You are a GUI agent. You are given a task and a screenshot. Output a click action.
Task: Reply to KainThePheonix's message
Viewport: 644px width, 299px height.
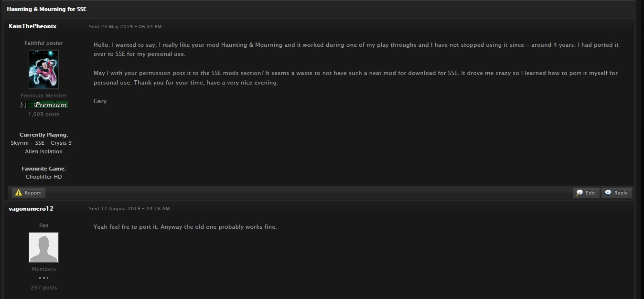tap(617, 193)
